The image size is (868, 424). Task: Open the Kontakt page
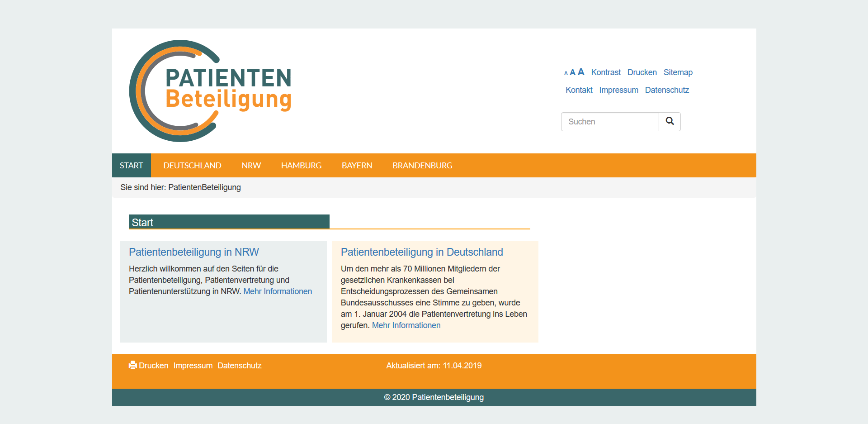point(579,90)
